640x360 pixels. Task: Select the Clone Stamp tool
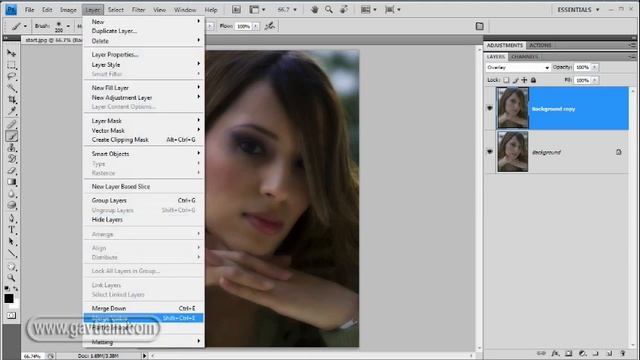(x=11, y=148)
